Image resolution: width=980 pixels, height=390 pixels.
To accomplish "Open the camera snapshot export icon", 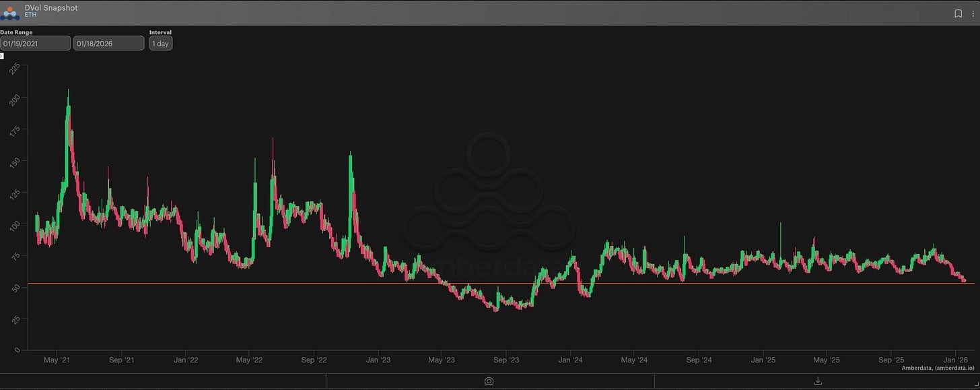I will point(489,381).
